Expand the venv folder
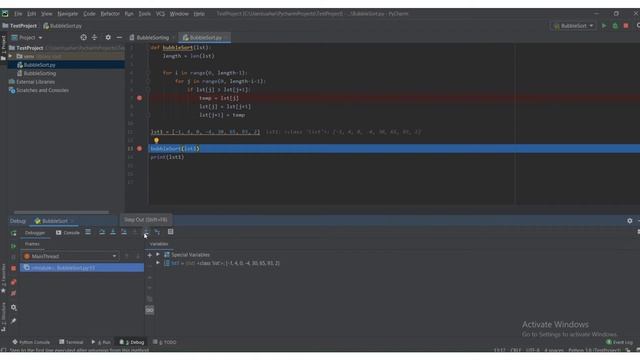Viewport: 640px width, 360px height. coord(11,56)
